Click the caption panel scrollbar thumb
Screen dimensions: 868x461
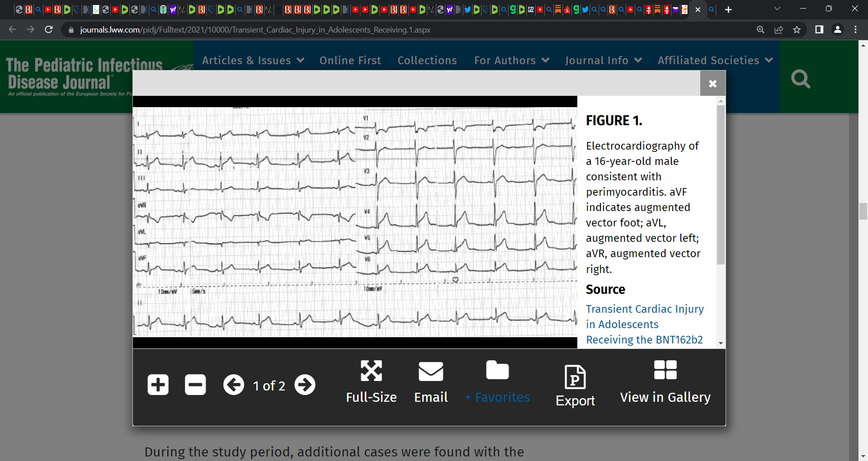pos(721,184)
